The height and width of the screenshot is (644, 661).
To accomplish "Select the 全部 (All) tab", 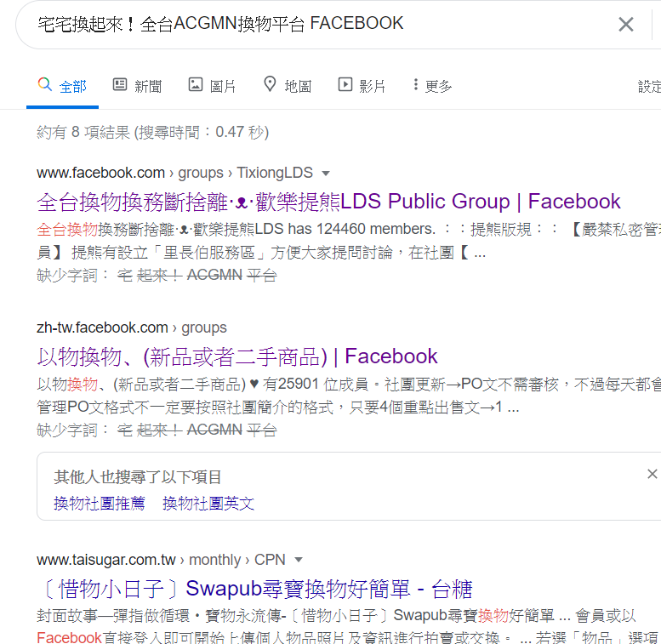I will [62, 86].
